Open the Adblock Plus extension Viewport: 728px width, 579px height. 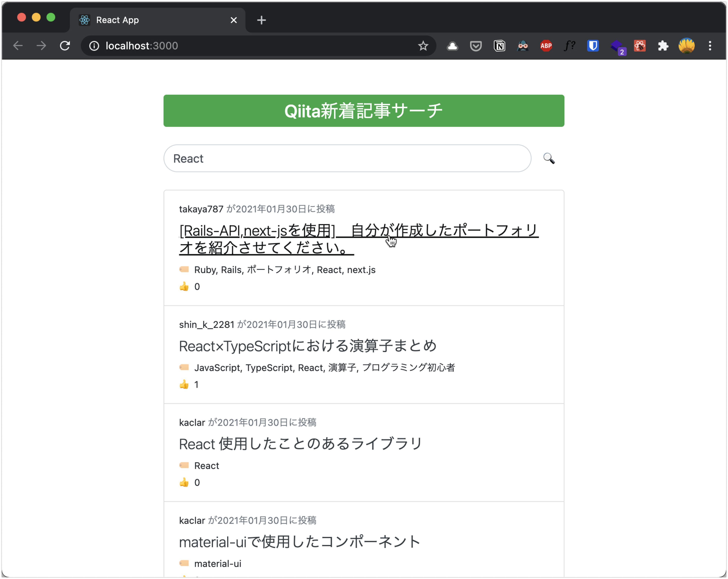[546, 46]
